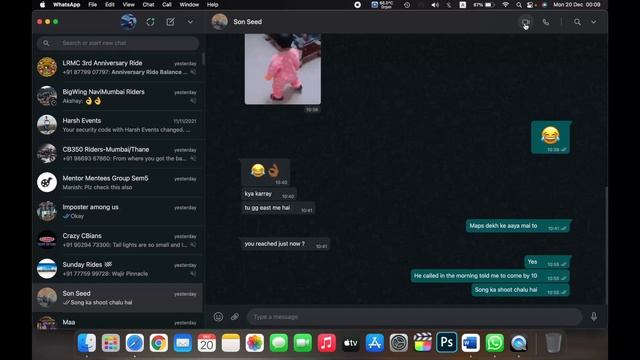Click the sent laughing emoji message
Viewport: 640px width, 360px height.
pos(550,138)
